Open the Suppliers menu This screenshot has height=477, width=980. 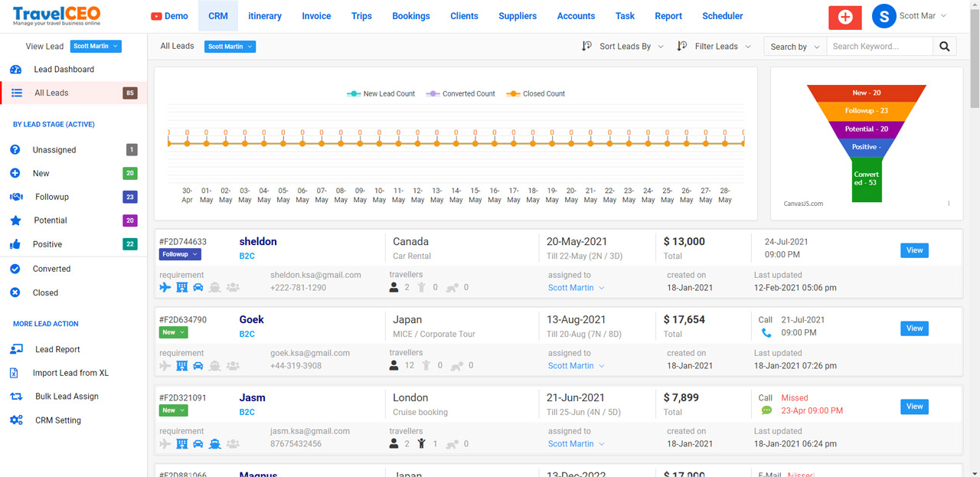(518, 16)
